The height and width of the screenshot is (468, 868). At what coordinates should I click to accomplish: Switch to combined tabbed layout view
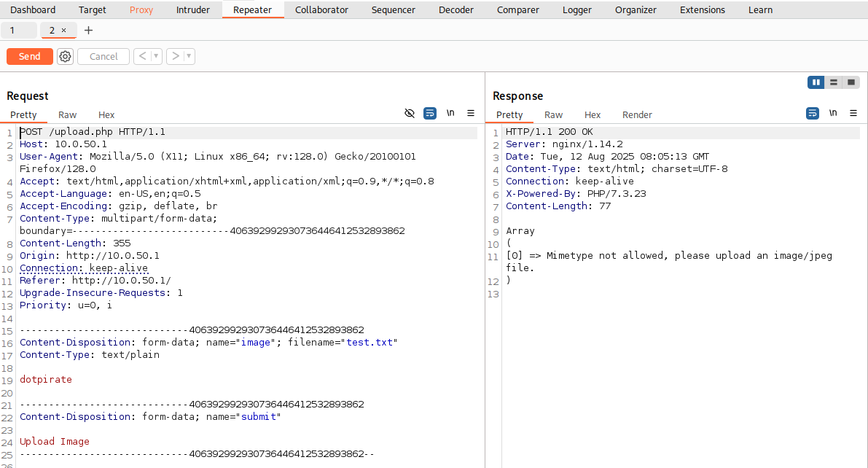pos(851,82)
